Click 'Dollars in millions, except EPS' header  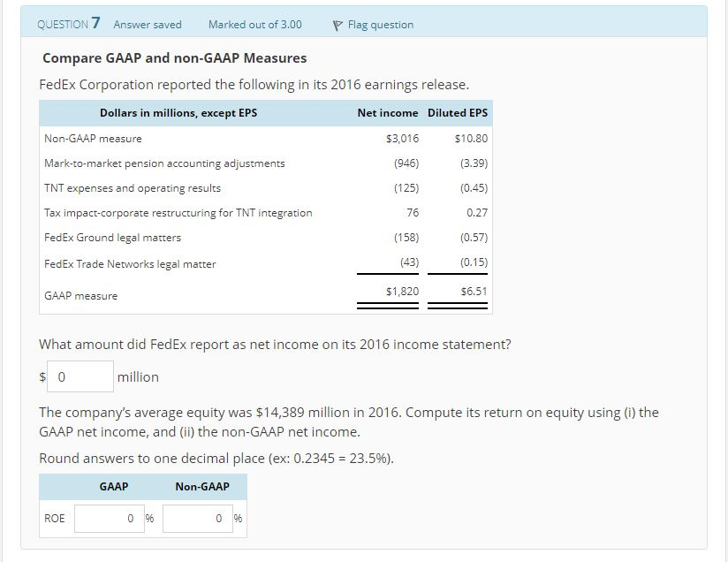(178, 113)
